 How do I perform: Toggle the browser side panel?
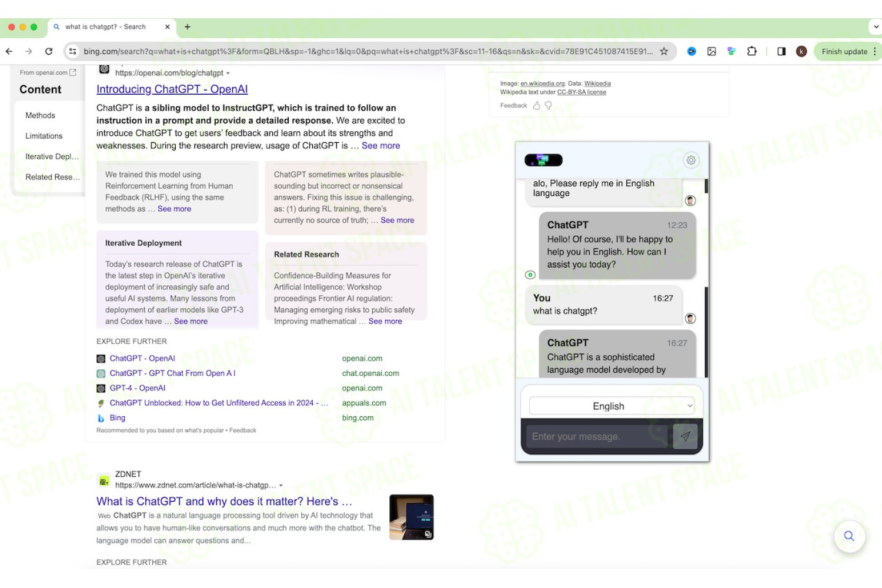781,51
